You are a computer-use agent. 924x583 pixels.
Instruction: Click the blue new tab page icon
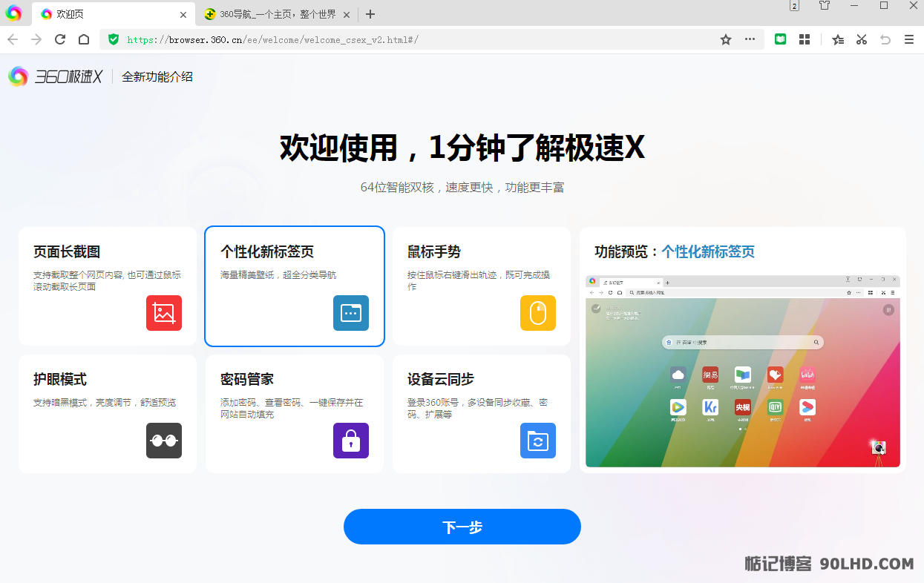click(351, 313)
